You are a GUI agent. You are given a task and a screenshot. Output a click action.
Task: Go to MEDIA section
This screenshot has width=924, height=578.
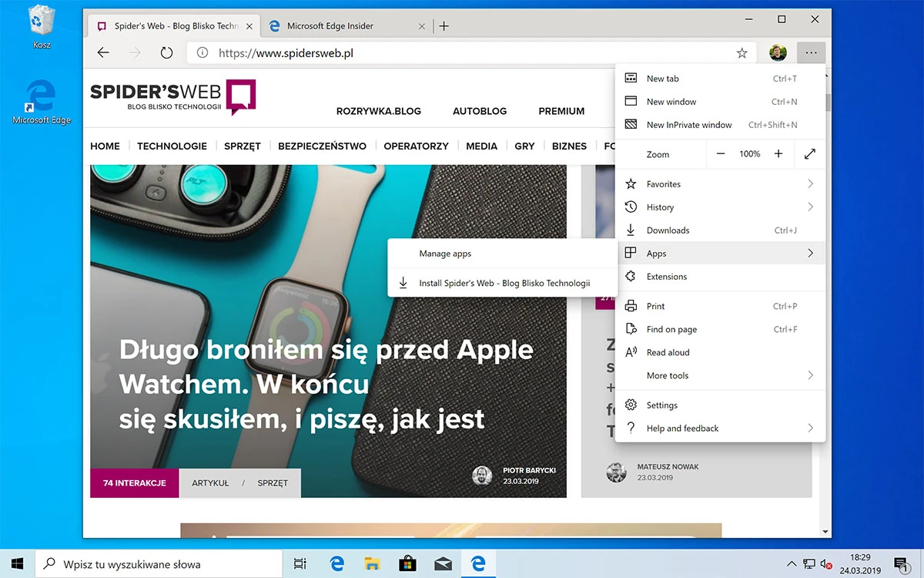[482, 146]
